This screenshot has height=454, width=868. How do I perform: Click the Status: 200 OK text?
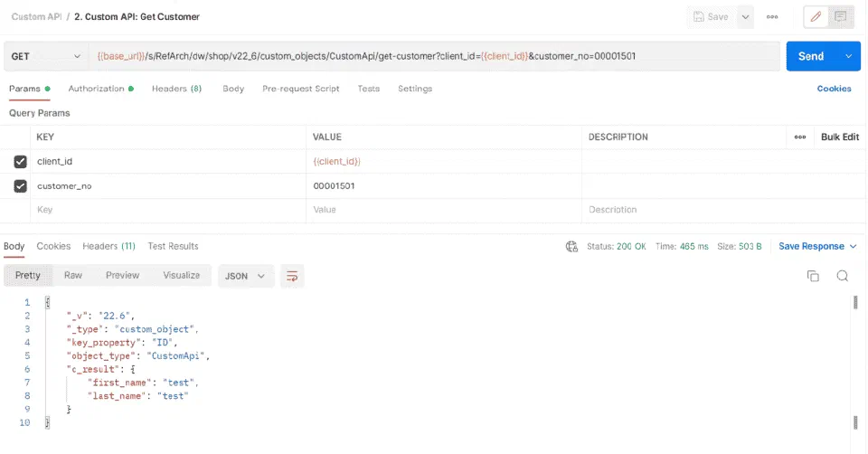click(x=616, y=246)
